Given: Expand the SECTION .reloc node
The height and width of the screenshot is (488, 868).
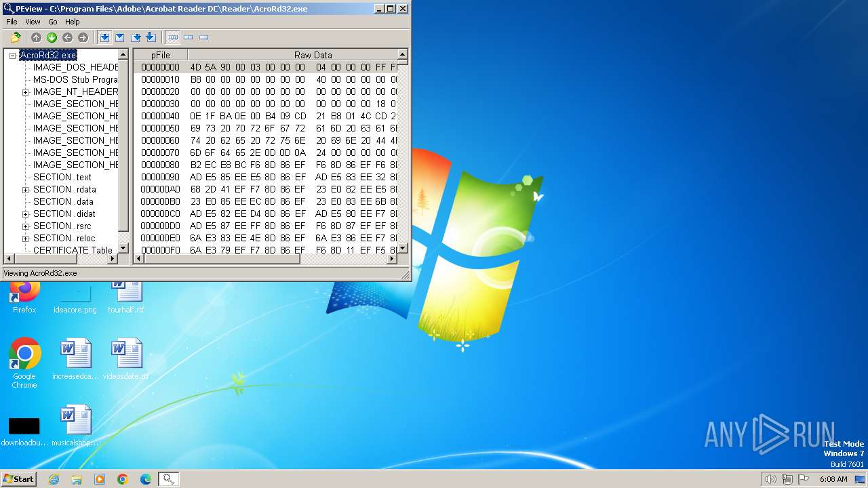Looking at the screenshot, I should pos(25,239).
